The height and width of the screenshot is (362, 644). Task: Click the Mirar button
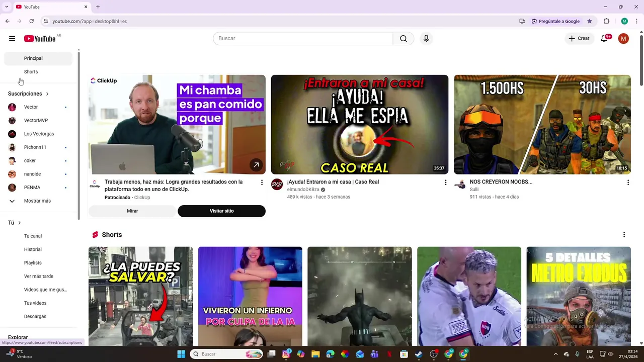[x=132, y=211]
